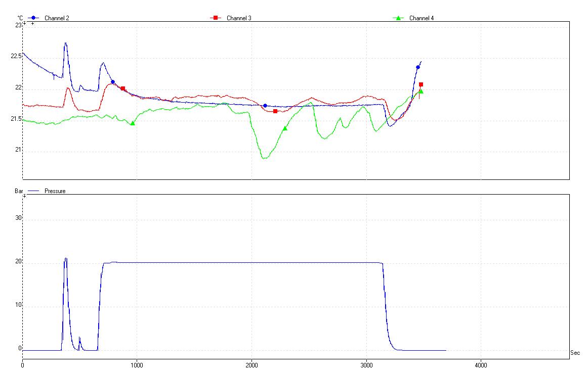Click the Pressure legend label
Screen dimensions: 588x373
click(x=55, y=192)
